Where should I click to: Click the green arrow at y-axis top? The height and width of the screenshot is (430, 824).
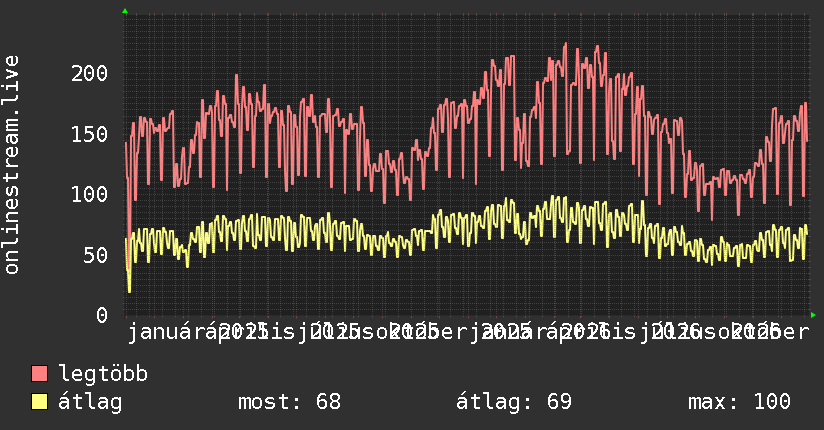[x=125, y=11]
